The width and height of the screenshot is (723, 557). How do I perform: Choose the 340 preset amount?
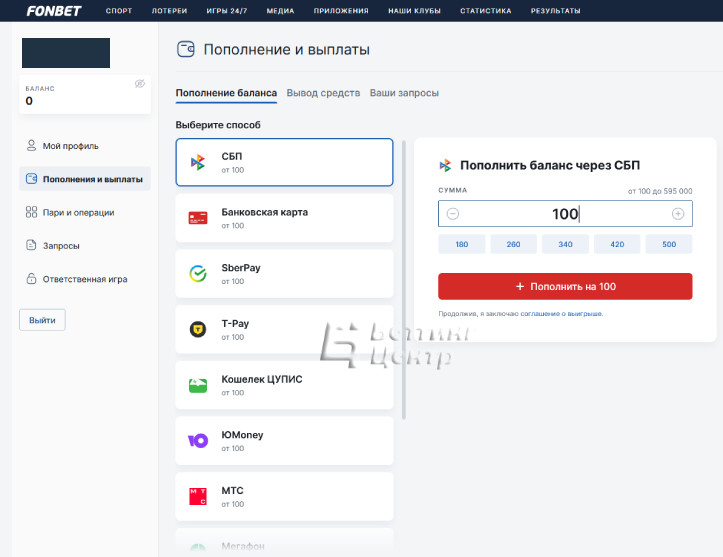(x=565, y=244)
